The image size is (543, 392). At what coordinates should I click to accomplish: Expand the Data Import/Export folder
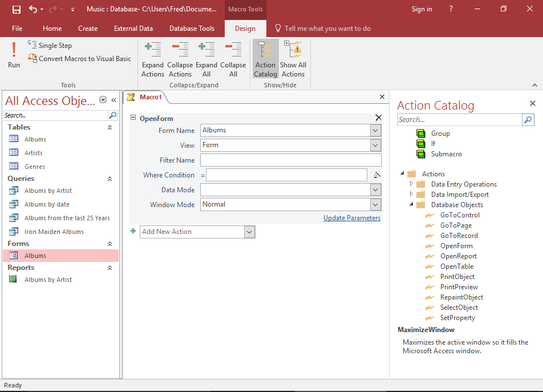pos(411,194)
